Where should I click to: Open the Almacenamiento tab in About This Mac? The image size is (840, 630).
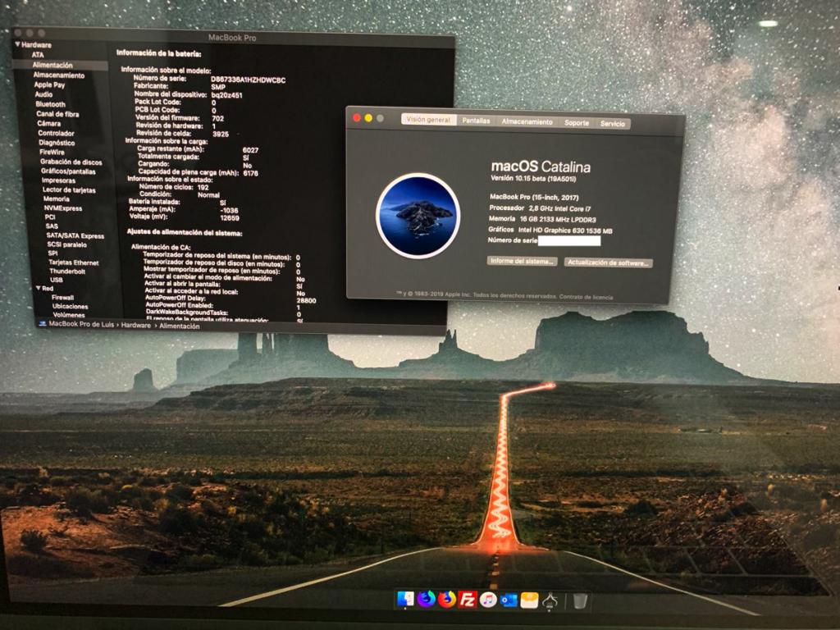tap(527, 121)
